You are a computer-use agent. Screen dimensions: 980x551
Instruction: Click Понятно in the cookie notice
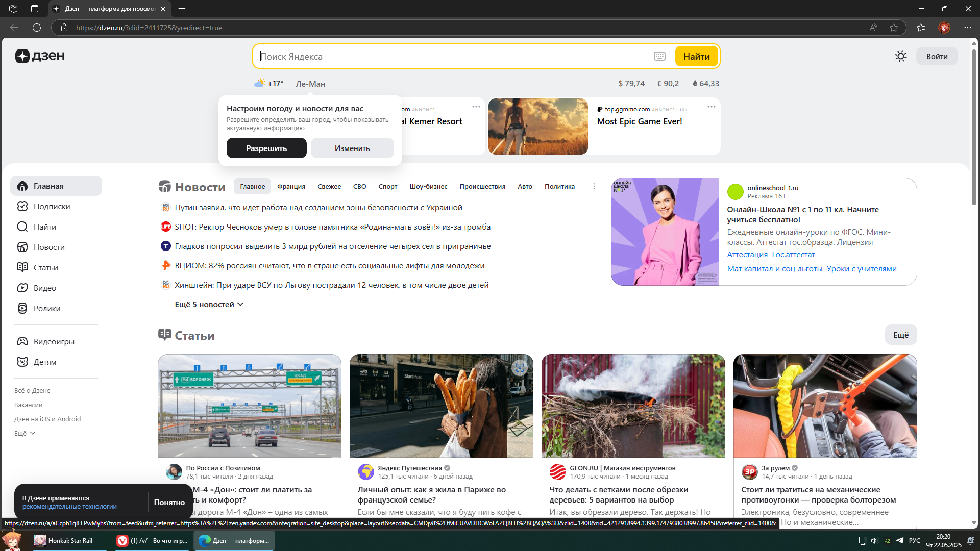click(169, 502)
